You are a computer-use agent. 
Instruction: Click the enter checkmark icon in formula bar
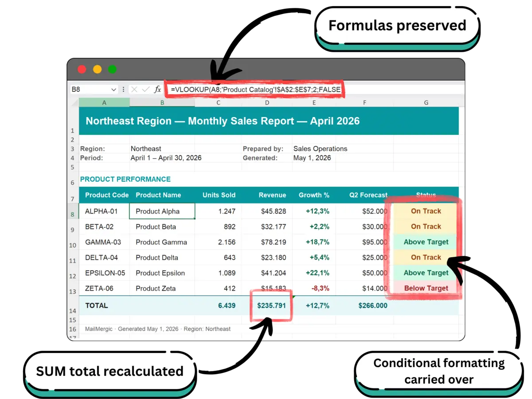coord(145,90)
